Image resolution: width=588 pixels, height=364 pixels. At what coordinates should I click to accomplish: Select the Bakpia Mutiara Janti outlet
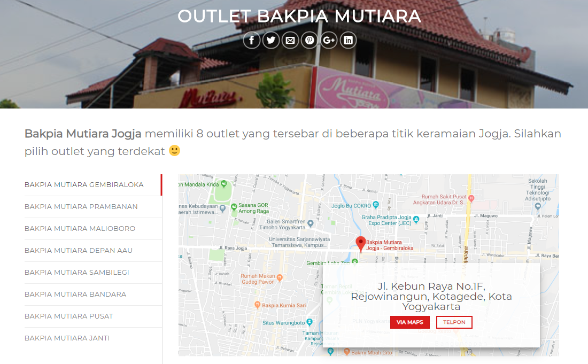tap(93, 338)
